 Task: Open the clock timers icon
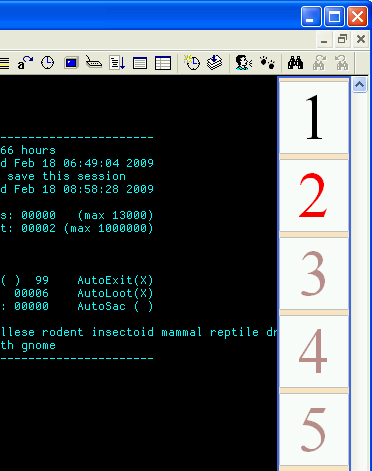point(47,63)
